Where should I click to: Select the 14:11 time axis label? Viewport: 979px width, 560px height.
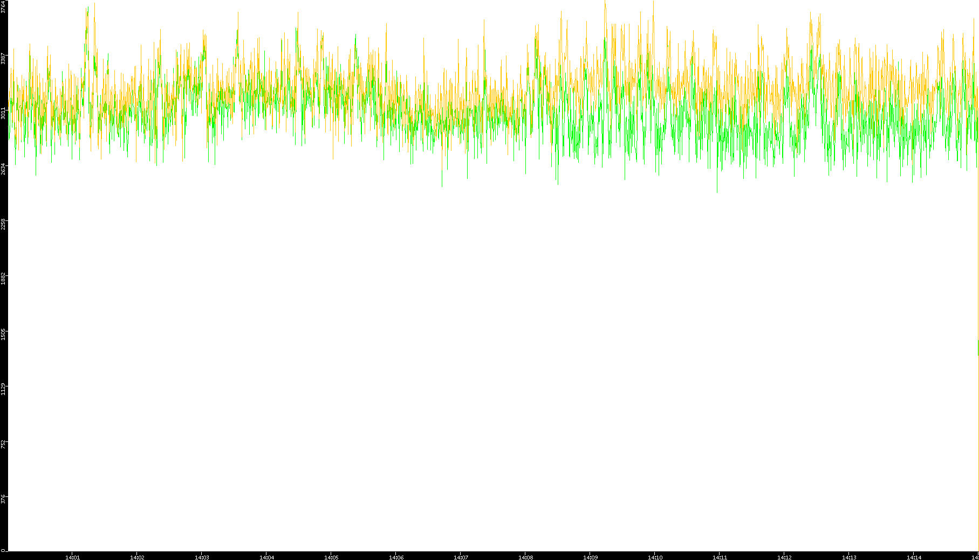(x=720, y=557)
